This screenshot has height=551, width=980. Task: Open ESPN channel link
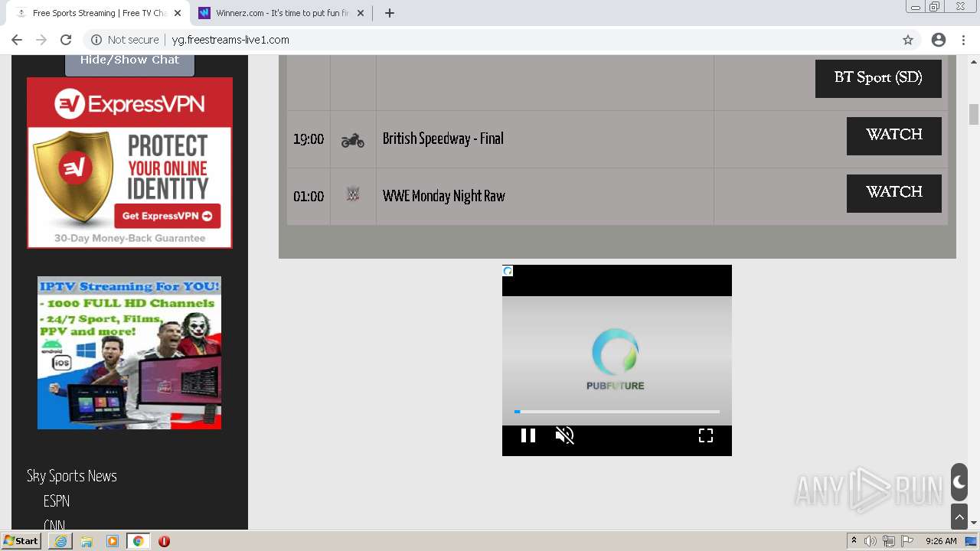pyautogui.click(x=57, y=501)
